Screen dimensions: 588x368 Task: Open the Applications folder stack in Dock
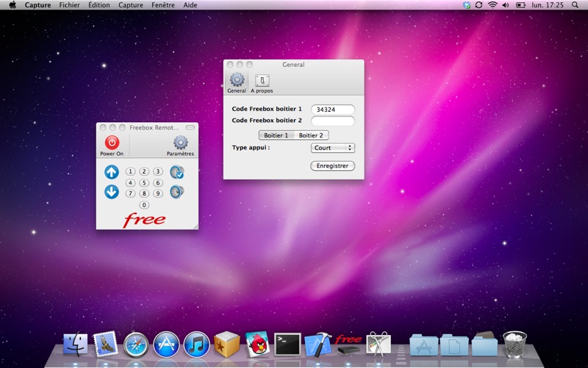pyautogui.click(x=424, y=344)
